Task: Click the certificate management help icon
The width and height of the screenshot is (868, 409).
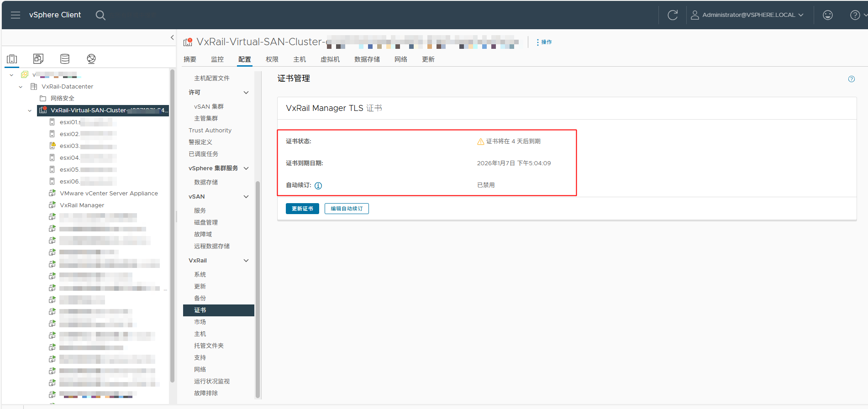Action: (x=852, y=79)
